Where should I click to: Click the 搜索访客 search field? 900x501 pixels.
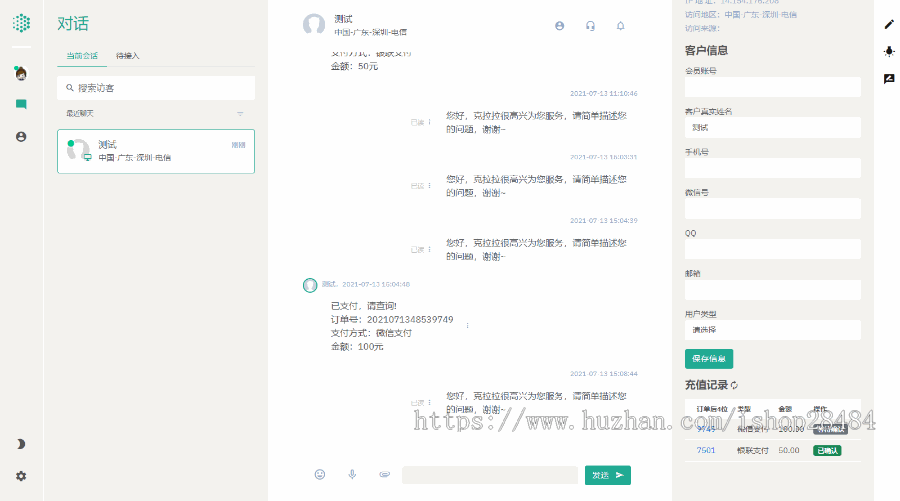(x=156, y=88)
